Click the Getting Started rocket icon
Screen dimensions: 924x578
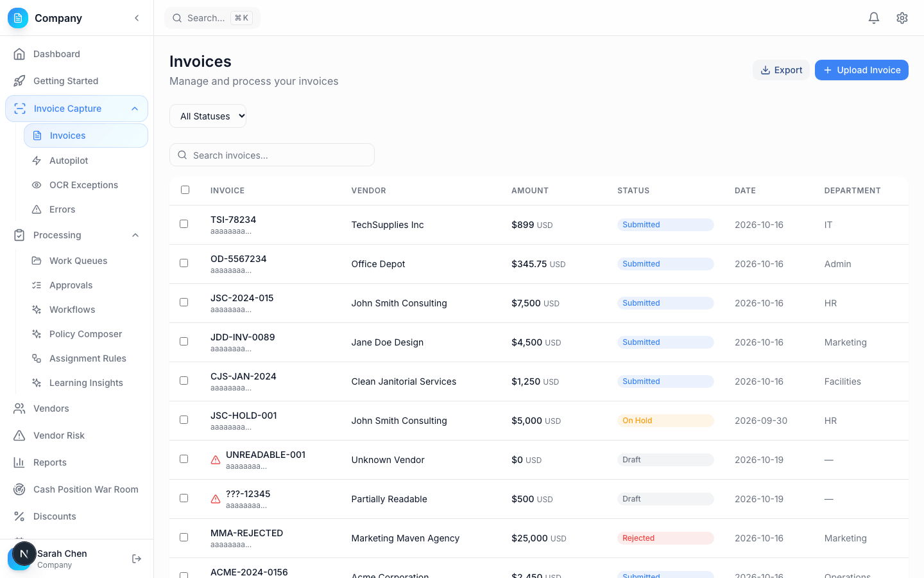click(x=19, y=81)
